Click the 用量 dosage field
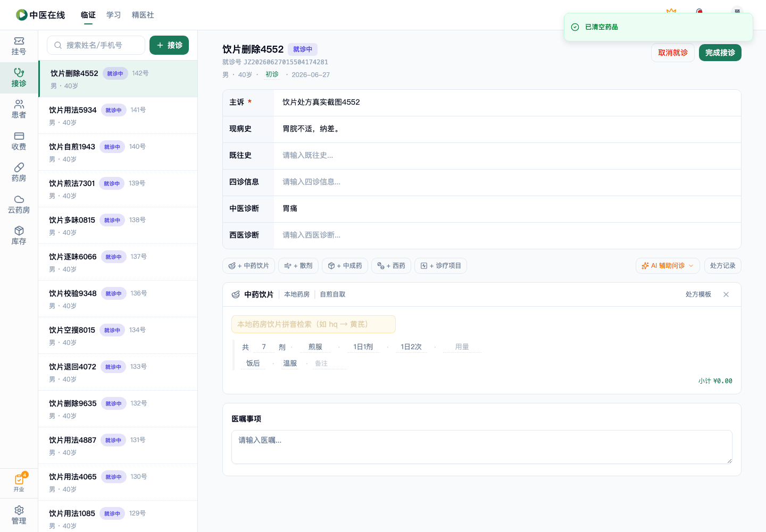766x532 pixels. tap(462, 347)
